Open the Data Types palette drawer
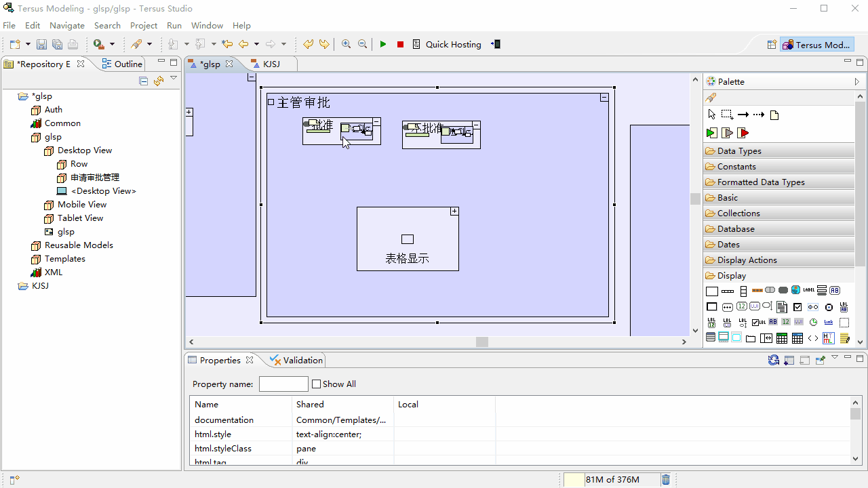Image resolution: width=868 pixels, height=488 pixels. coord(779,151)
